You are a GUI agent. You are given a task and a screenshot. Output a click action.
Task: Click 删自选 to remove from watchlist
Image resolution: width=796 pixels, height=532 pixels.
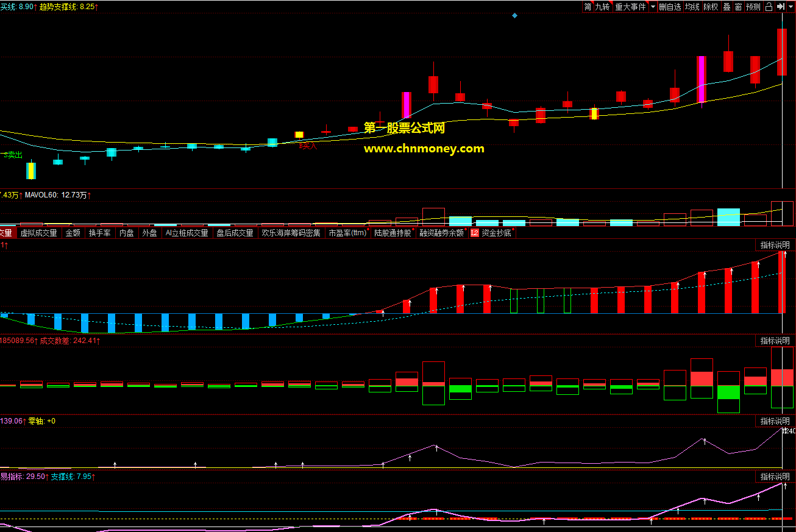(x=670, y=7)
